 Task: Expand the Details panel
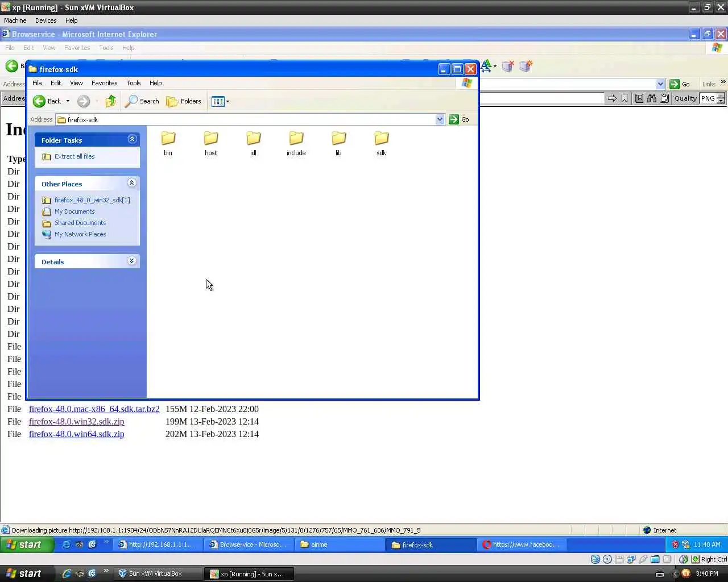coord(132,261)
